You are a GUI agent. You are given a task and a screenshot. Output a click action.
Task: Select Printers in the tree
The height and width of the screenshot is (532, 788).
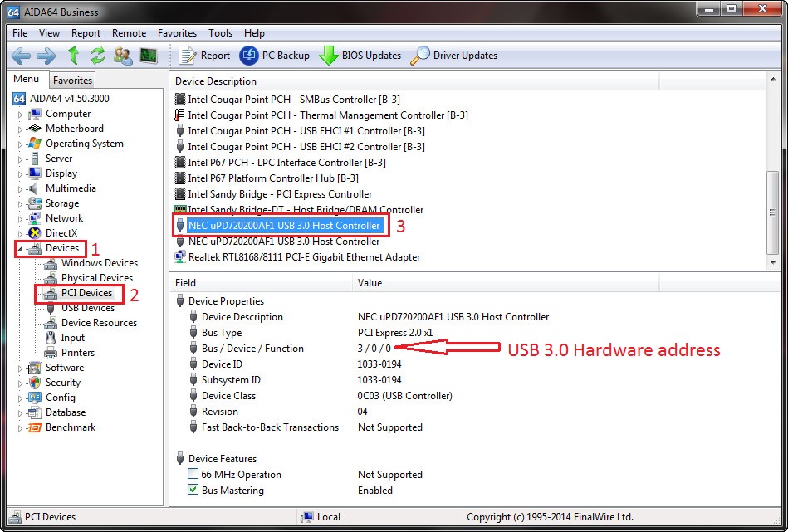(x=78, y=353)
